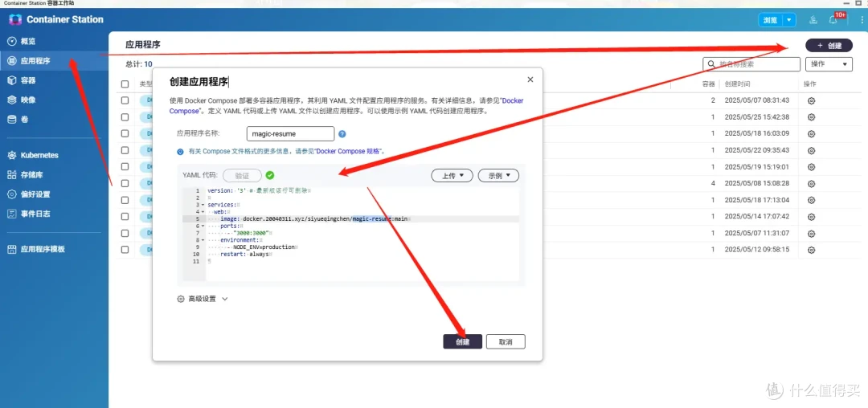This screenshot has width=868, height=408.
Task: Open gear actions for row 2025/05/07 11:31:07
Action: 811,233
